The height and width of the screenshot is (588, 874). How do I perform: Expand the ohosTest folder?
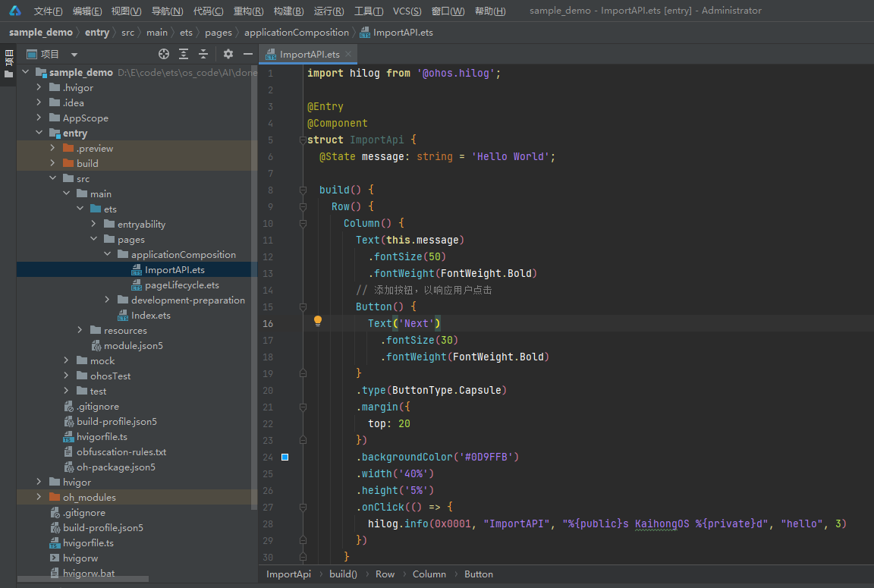click(66, 376)
